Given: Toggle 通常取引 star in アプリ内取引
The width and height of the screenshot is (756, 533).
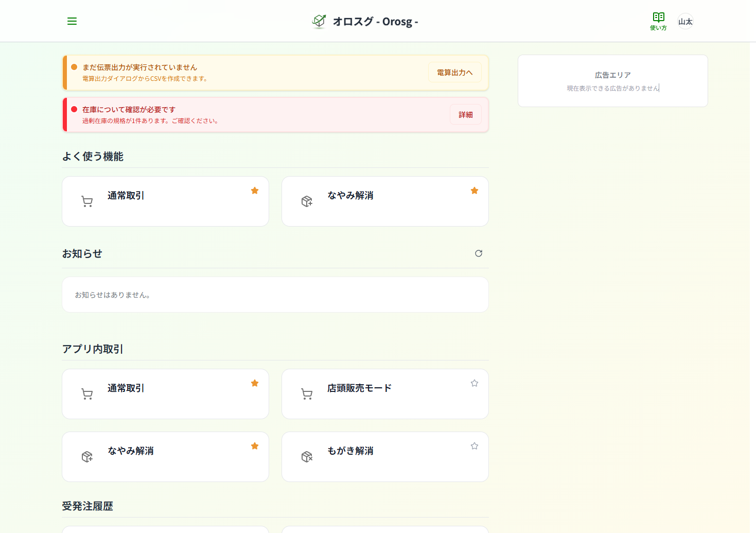Looking at the screenshot, I should click(x=255, y=383).
